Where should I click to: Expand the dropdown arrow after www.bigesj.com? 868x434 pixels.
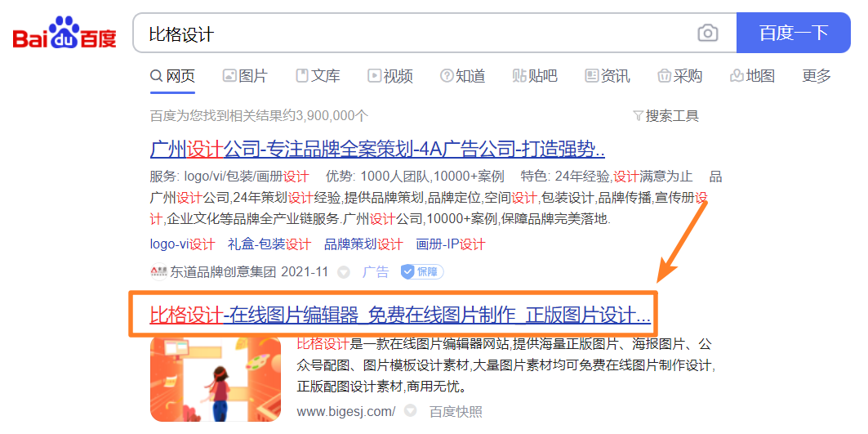click(410, 411)
